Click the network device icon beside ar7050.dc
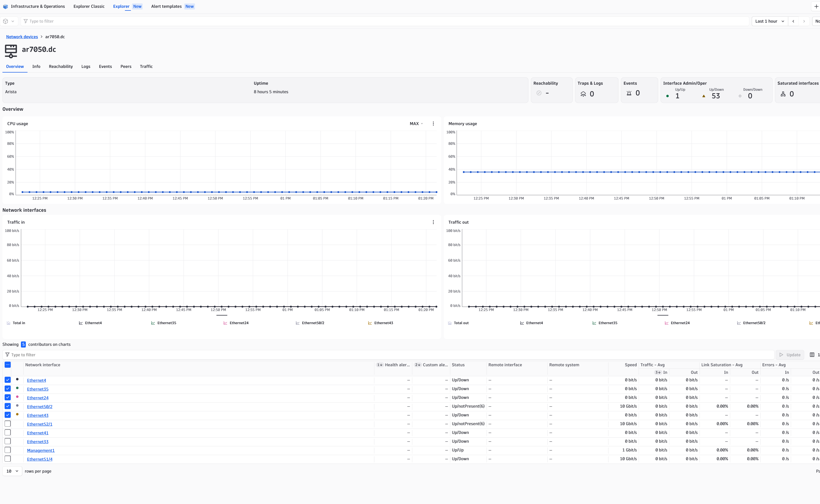820x504 pixels. 11,51
